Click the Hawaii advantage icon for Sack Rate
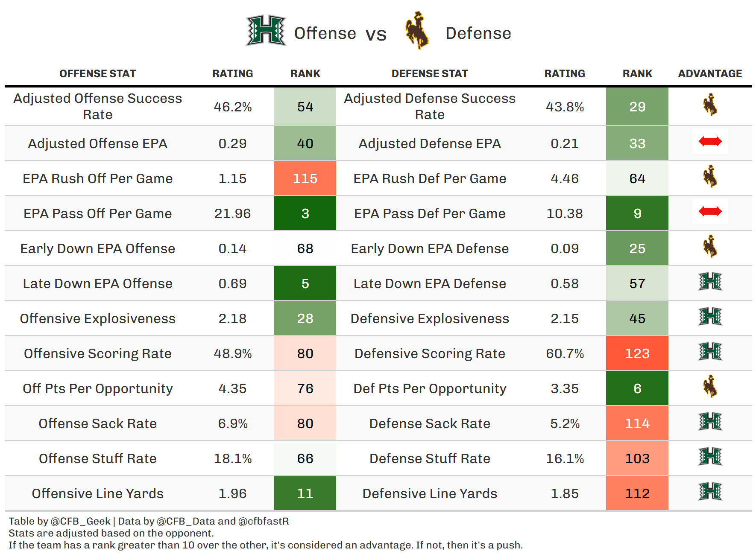 coord(710,422)
